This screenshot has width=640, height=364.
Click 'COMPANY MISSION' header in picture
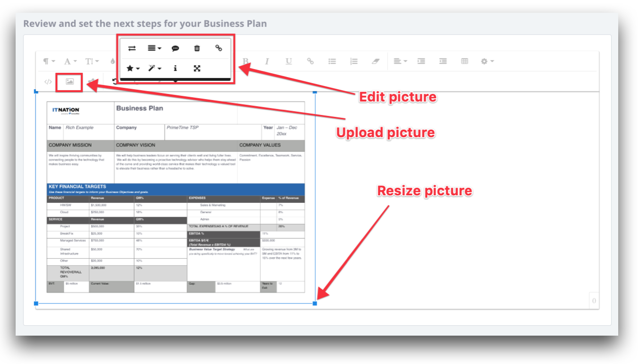click(x=70, y=145)
